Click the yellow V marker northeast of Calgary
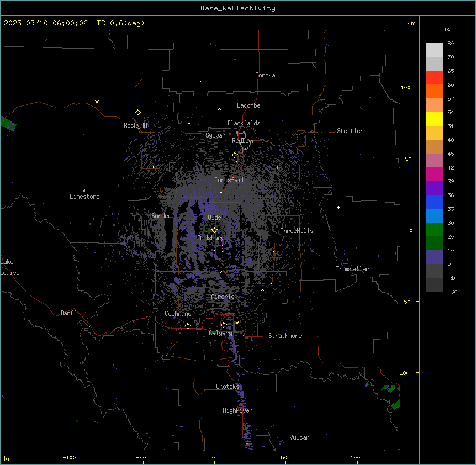The width and height of the screenshot is (476, 465). point(237,323)
